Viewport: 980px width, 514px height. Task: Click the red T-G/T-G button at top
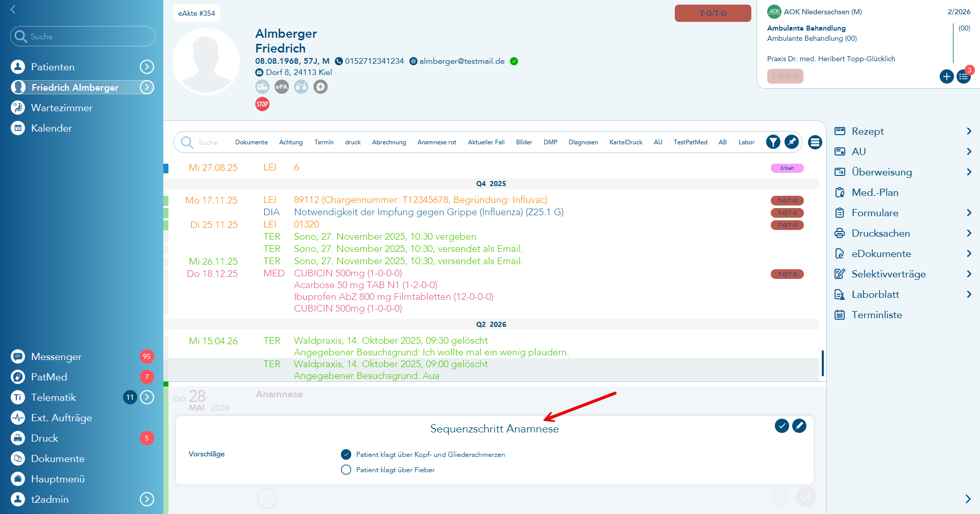[713, 13]
